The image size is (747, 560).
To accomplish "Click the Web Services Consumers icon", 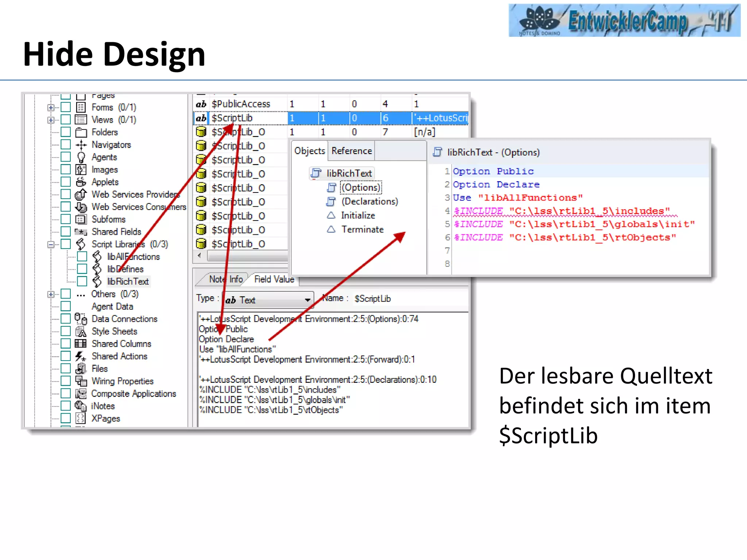I will (x=81, y=207).
